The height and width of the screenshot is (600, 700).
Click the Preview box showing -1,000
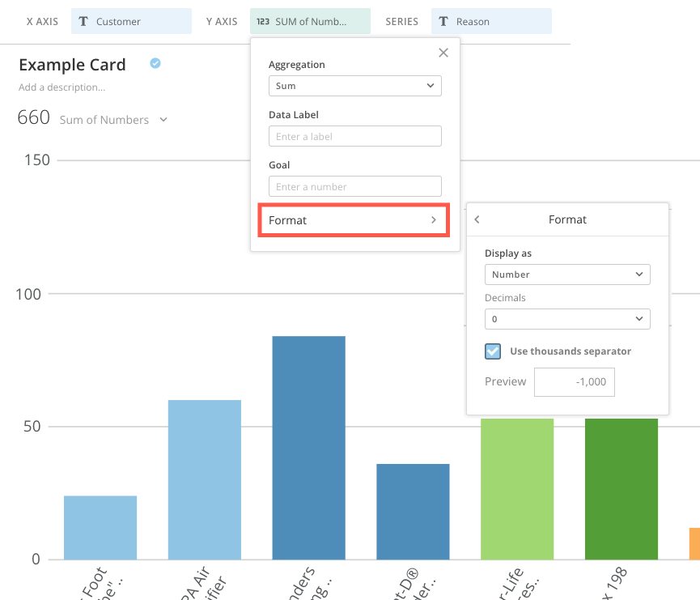(x=574, y=381)
